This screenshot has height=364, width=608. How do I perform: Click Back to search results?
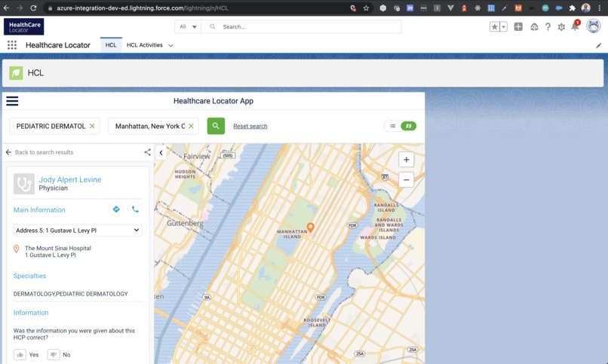(x=39, y=152)
